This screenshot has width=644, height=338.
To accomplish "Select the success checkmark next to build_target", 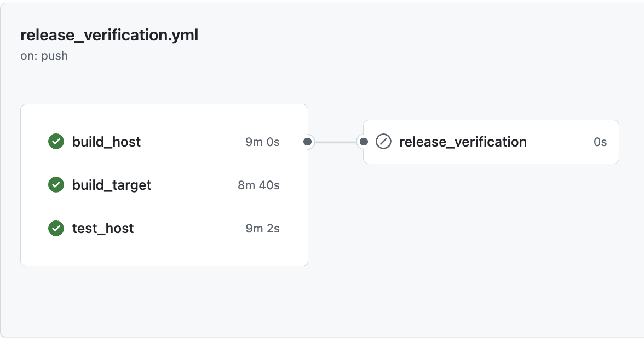I will click(x=56, y=185).
